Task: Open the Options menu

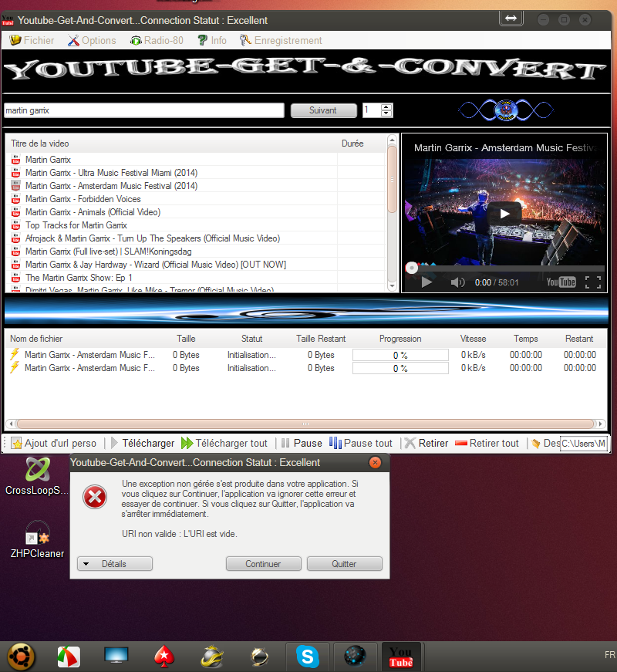Action: point(92,40)
